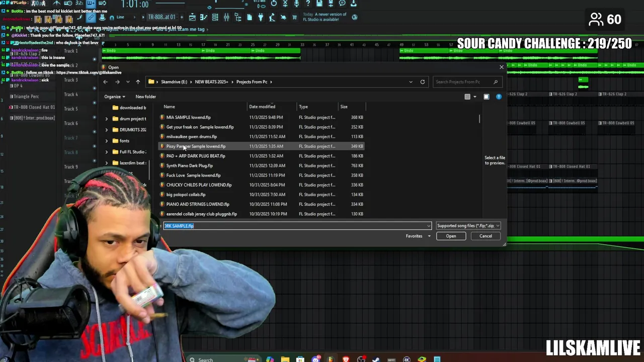Select MIA SAMPLE lowend.flp file
Image resolution: width=644 pixels, height=362 pixels.
point(262,117)
